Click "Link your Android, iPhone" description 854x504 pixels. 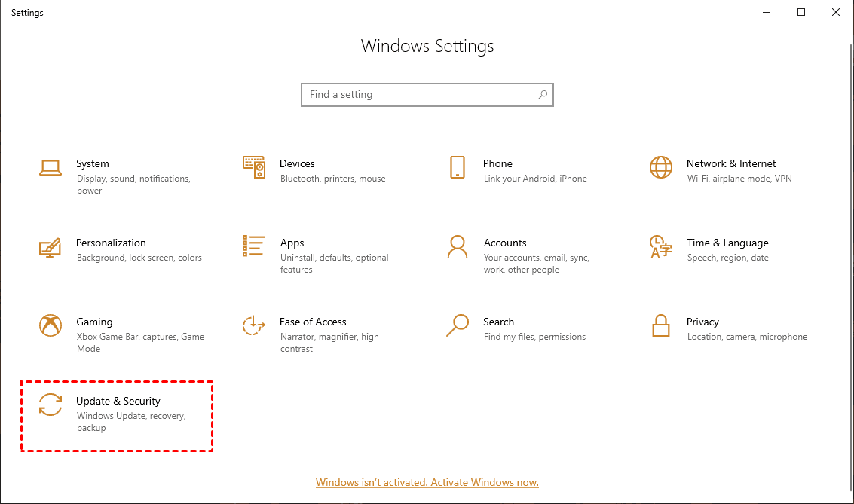point(535,179)
